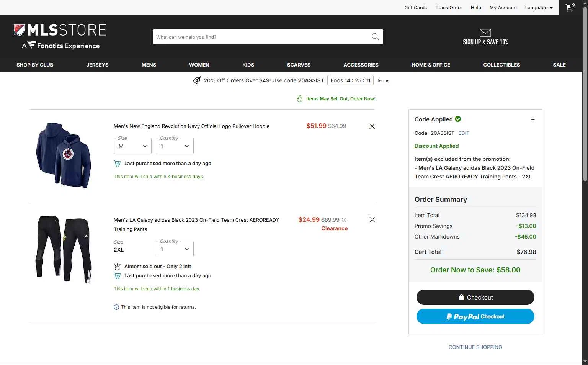Click the promo price tag icon
This screenshot has width=588, height=365.
coord(197,80)
